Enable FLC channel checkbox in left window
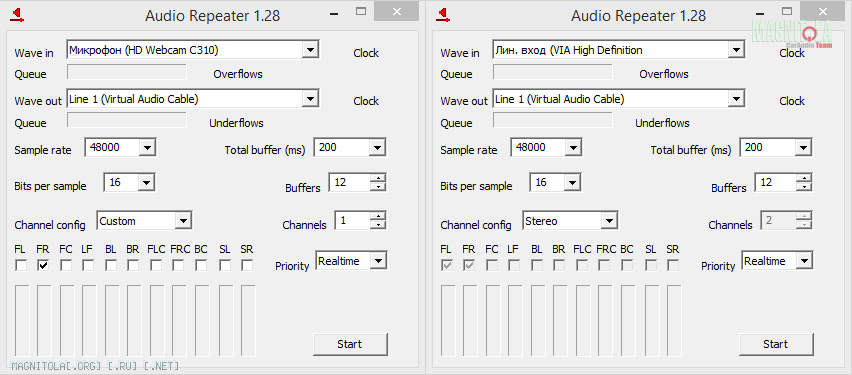Viewport: 852px width, 375px height. click(156, 266)
